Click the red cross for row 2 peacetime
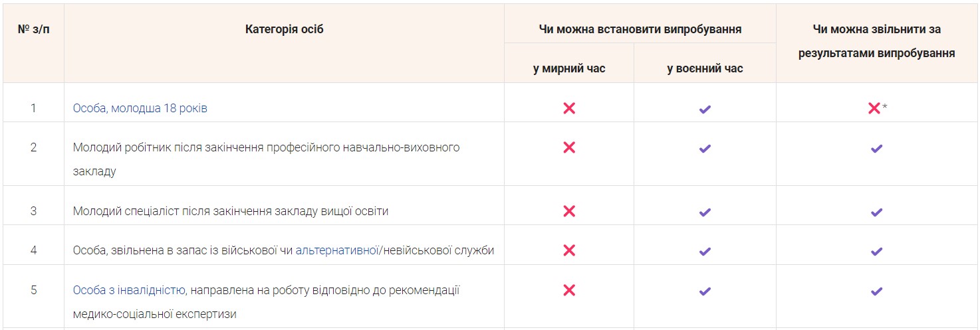This screenshot has height=330, width=980. 569,148
